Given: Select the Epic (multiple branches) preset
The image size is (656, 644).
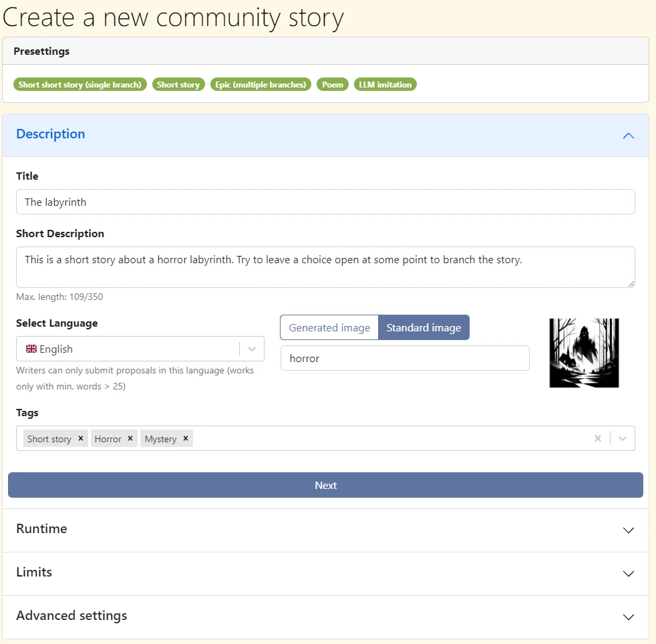Looking at the screenshot, I should tap(261, 84).
